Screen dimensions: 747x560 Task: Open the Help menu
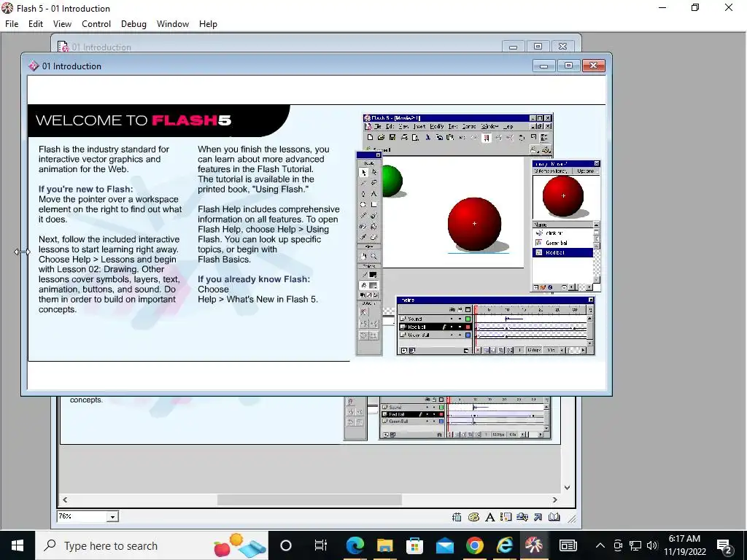click(x=208, y=24)
